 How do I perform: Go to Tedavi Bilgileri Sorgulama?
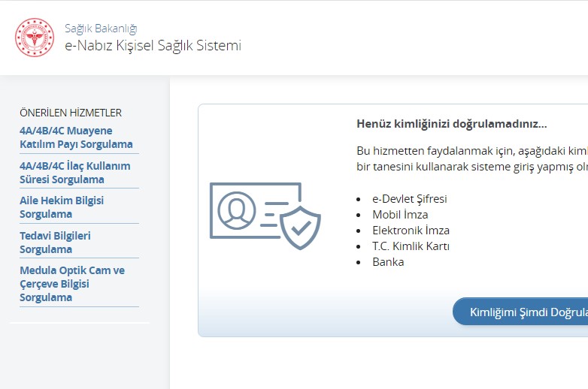coord(55,243)
